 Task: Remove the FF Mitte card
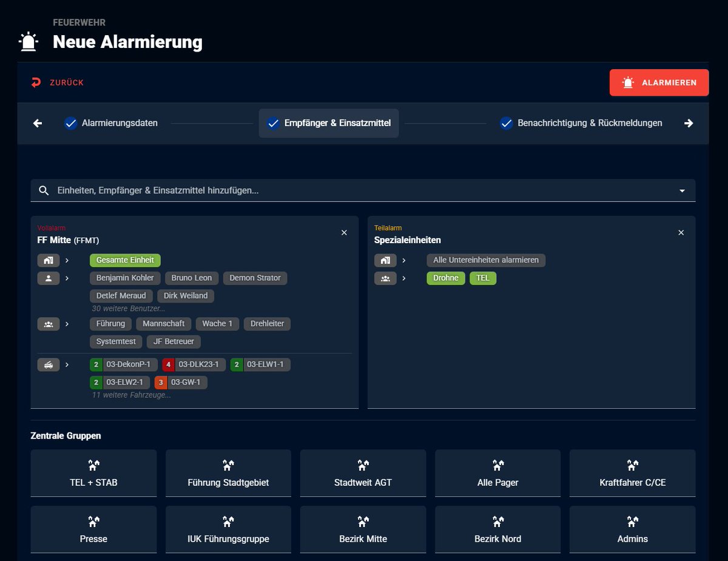344,233
